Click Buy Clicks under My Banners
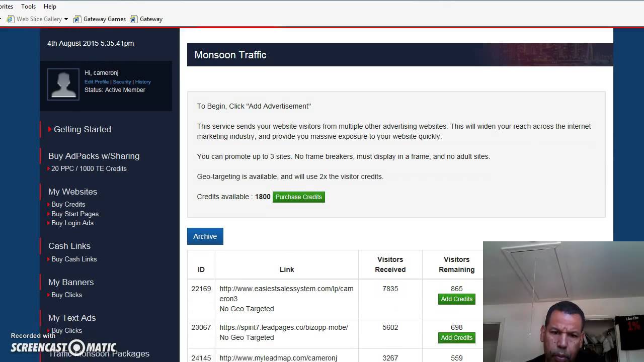 click(x=66, y=295)
